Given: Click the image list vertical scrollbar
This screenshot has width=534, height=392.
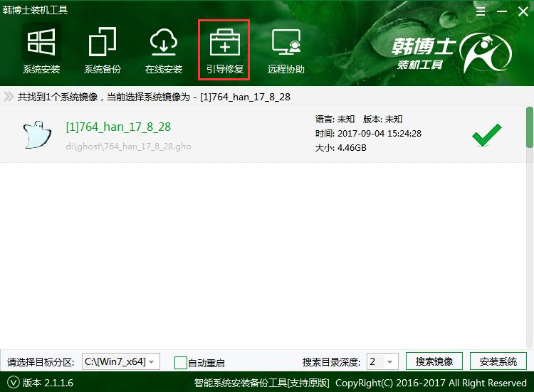Looking at the screenshot, I should click(x=529, y=128).
